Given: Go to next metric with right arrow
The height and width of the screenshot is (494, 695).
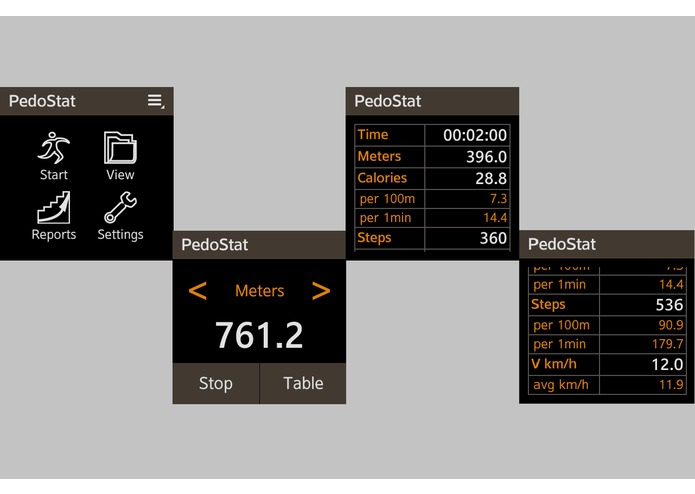Looking at the screenshot, I should click(321, 291).
